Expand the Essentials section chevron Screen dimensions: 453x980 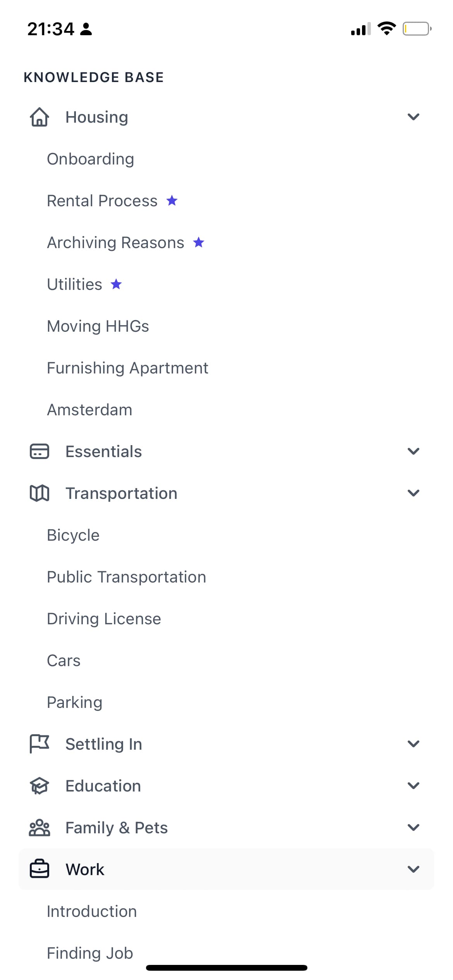pos(414,451)
